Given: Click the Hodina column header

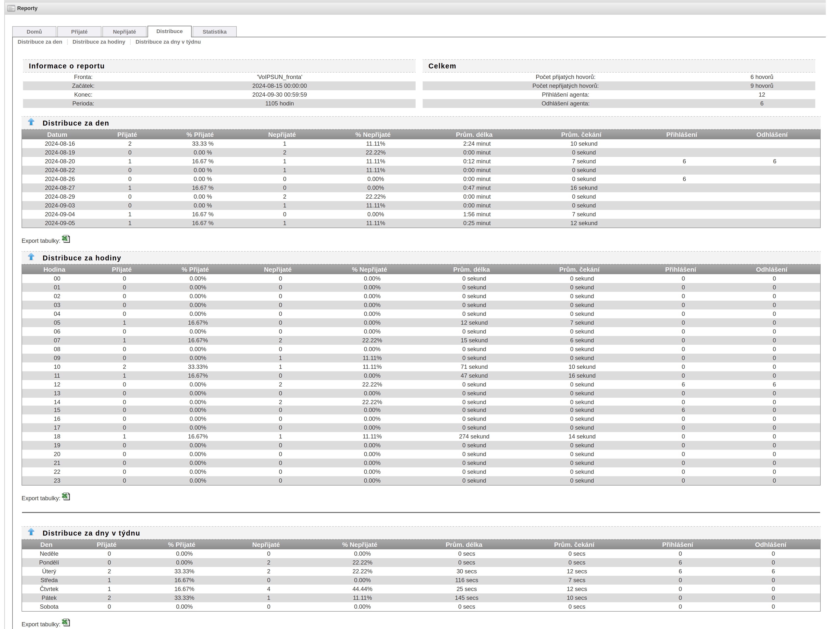Looking at the screenshot, I should click(x=54, y=270).
